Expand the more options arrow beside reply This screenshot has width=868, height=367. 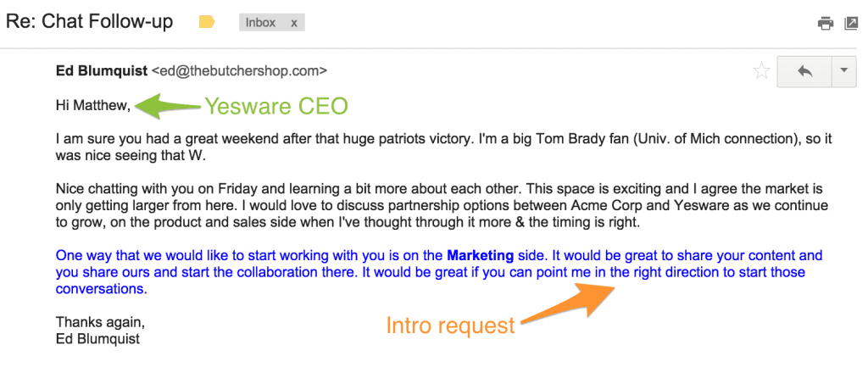click(x=844, y=71)
